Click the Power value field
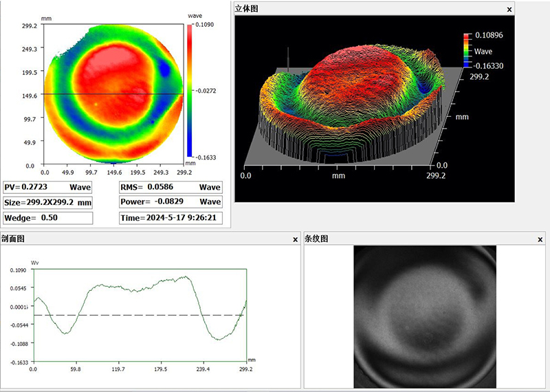 [x=170, y=202]
